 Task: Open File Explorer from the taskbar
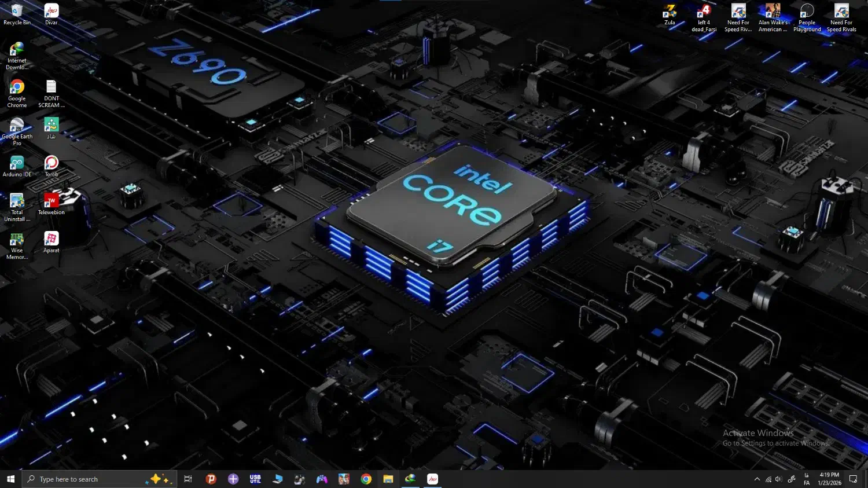(388, 479)
